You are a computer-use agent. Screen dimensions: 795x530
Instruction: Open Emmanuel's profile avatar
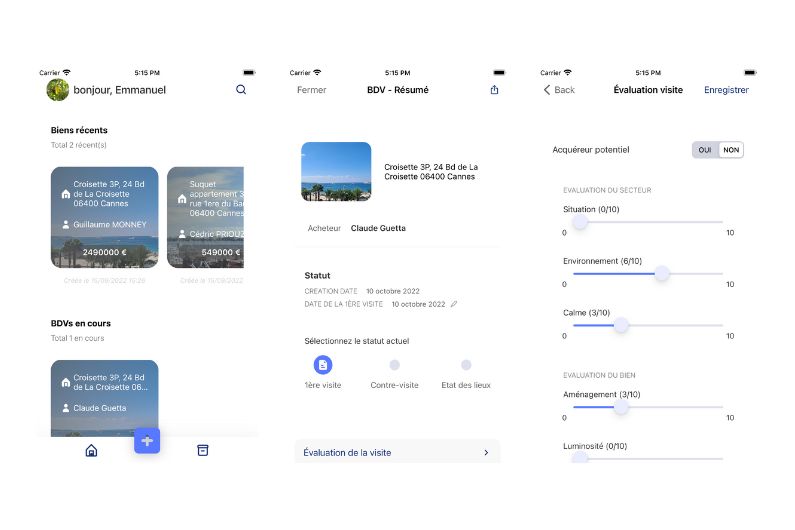58,90
